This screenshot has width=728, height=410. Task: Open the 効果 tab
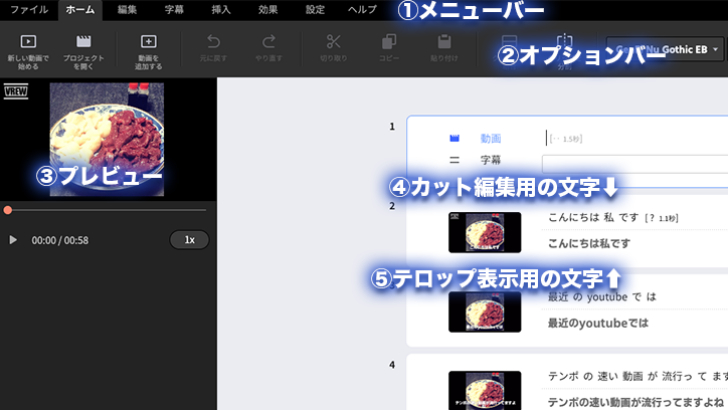(268, 10)
